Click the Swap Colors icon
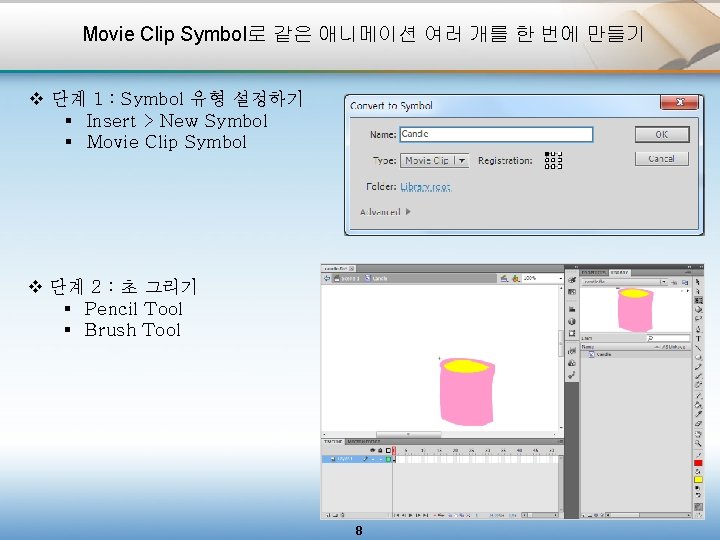Screen dimensions: 720x540 click(x=698, y=495)
